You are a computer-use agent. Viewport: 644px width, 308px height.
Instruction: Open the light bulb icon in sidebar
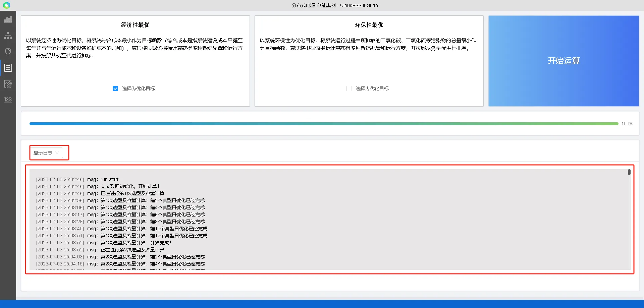[8, 52]
